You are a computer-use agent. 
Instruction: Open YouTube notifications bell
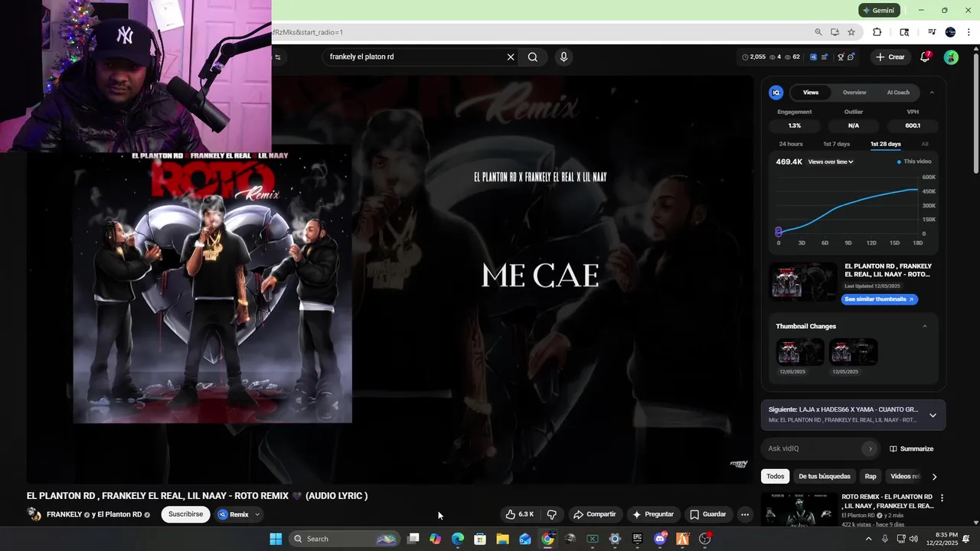pos(925,57)
